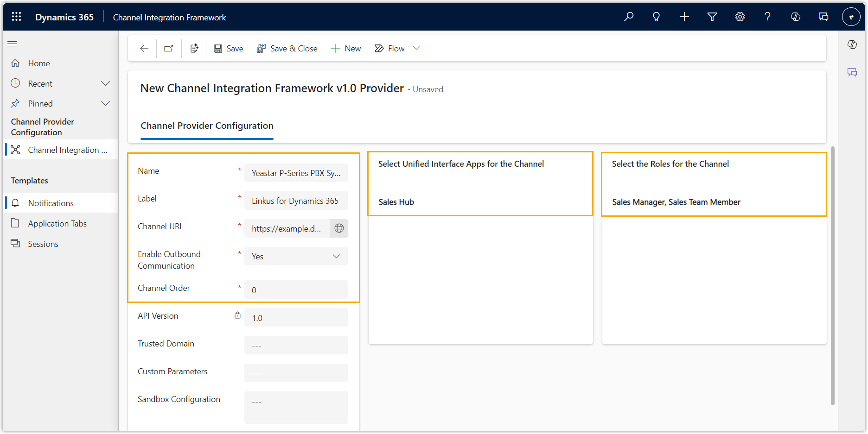Click the back arrow in command bar

(144, 49)
